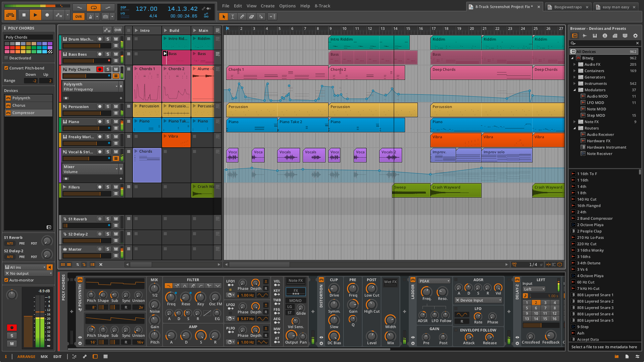Launch the Main scene
The width and height of the screenshot is (644, 362).
195,31
